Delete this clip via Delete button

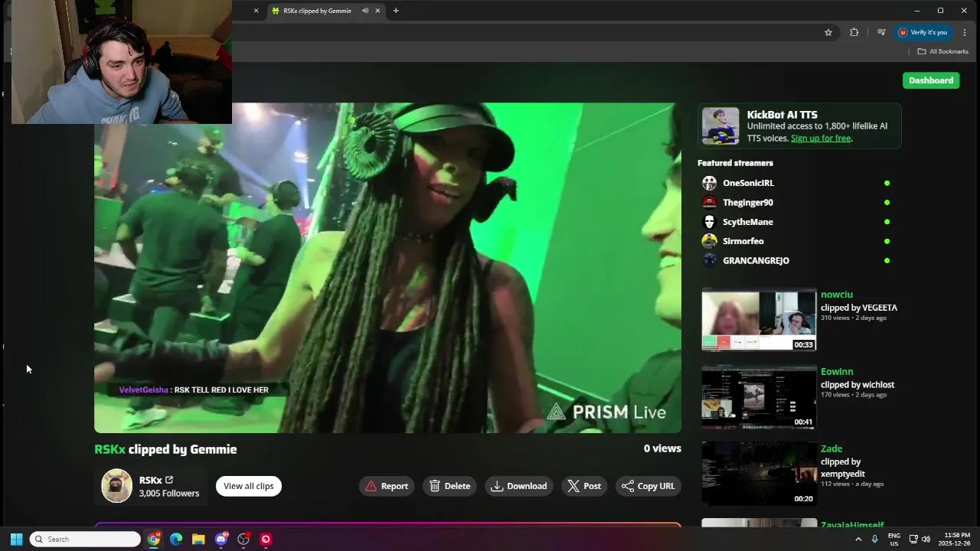[450, 486]
